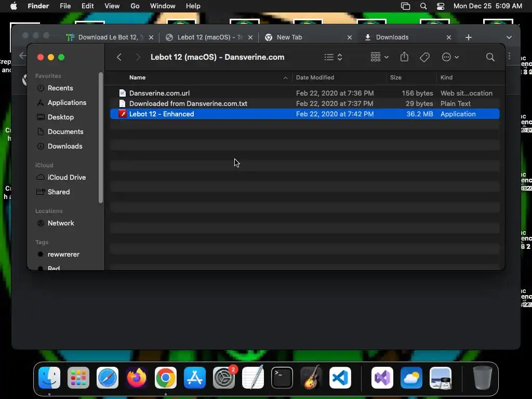Image resolution: width=532 pixels, height=399 pixels.
Task: Open Trash from the Dock
Action: point(482,378)
